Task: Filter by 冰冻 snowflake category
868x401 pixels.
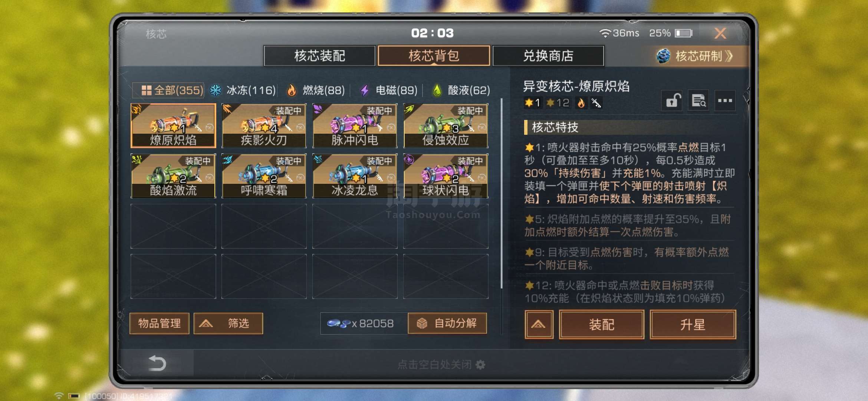Action: coord(243,90)
